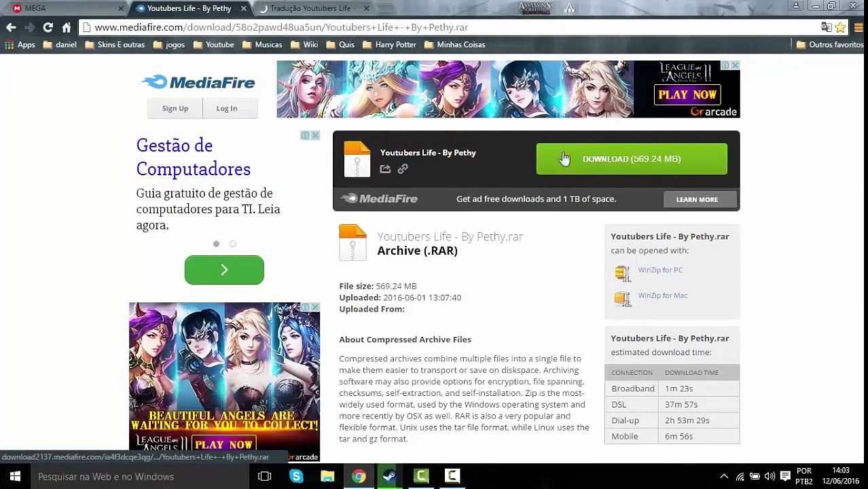Image resolution: width=868 pixels, height=489 pixels.
Task: Click the Windows search box in taskbar
Action: (139, 477)
